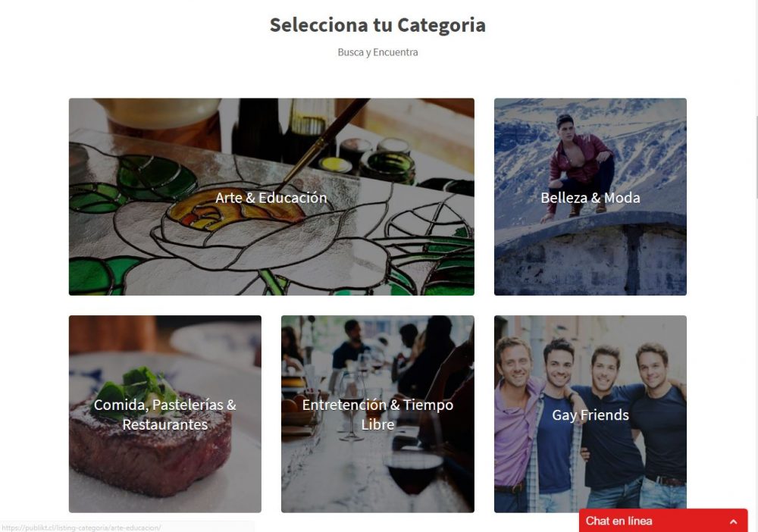Open the Arte & Educación category label
Viewport: 758px width, 532px height.
(x=271, y=198)
